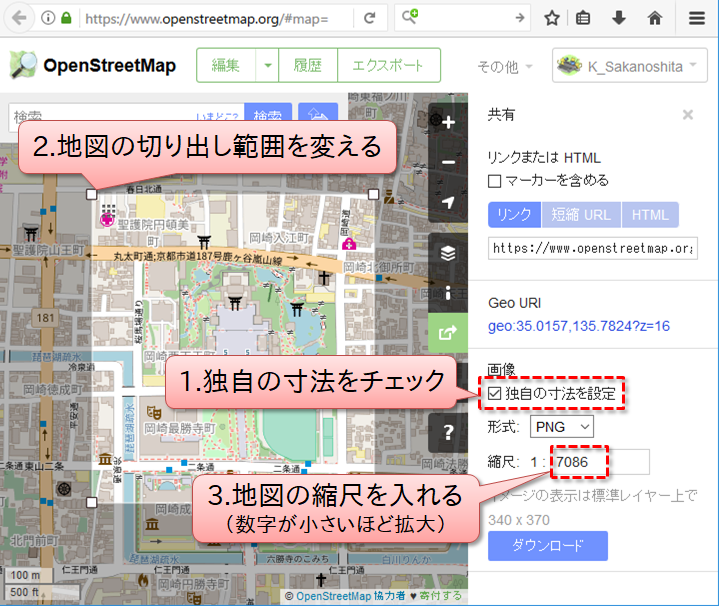This screenshot has width=719, height=606.
Task: Open the その他 dropdown menu
Action: 505,67
